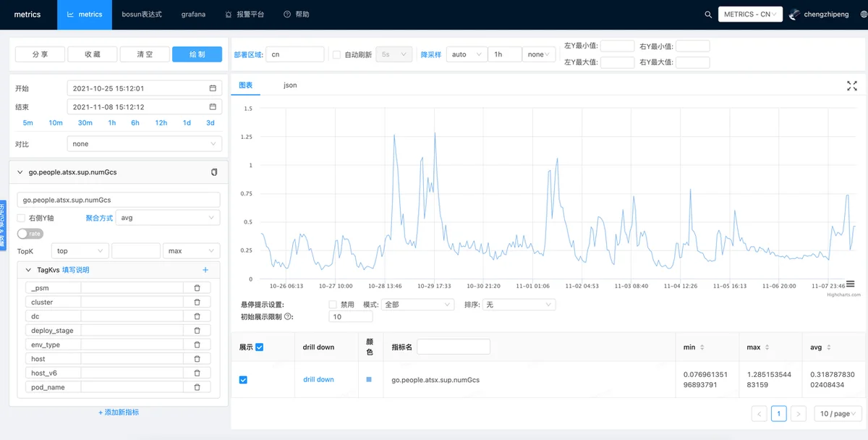Click the 添加新指标 link

point(119,412)
